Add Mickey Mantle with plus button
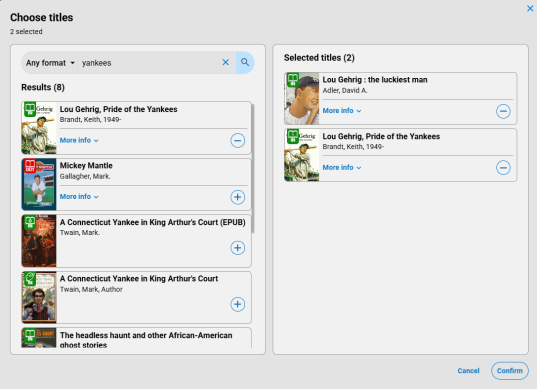The width and height of the screenshot is (537, 389). [x=238, y=197]
